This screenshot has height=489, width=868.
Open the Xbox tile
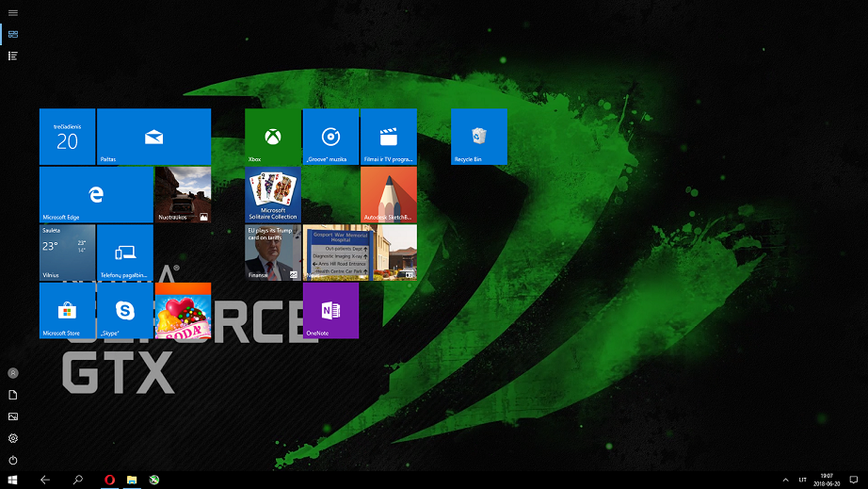273,137
